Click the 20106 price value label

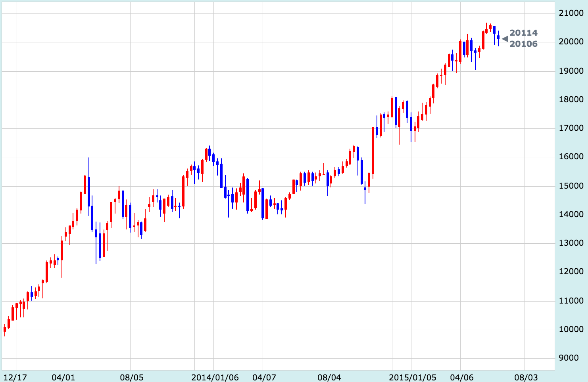(523, 44)
